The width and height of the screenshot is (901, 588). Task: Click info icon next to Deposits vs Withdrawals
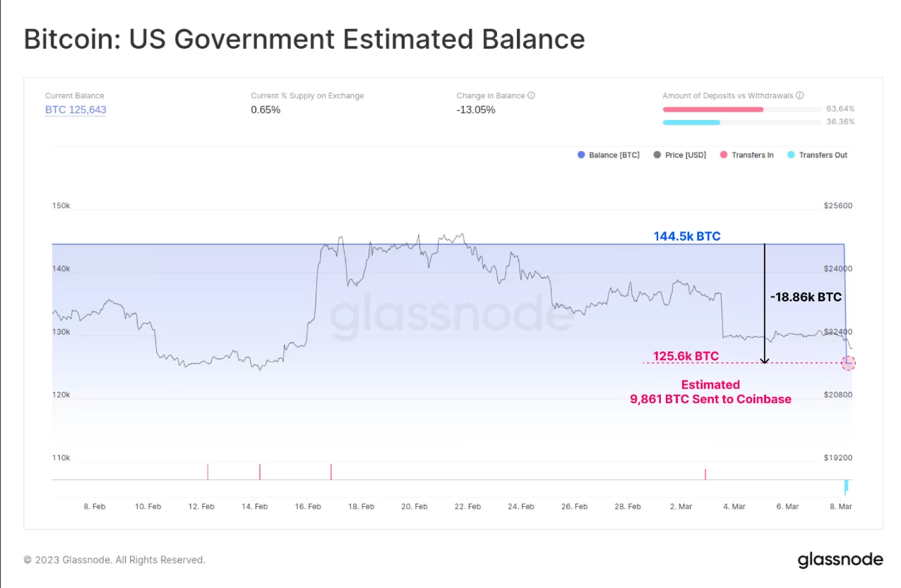tap(800, 96)
